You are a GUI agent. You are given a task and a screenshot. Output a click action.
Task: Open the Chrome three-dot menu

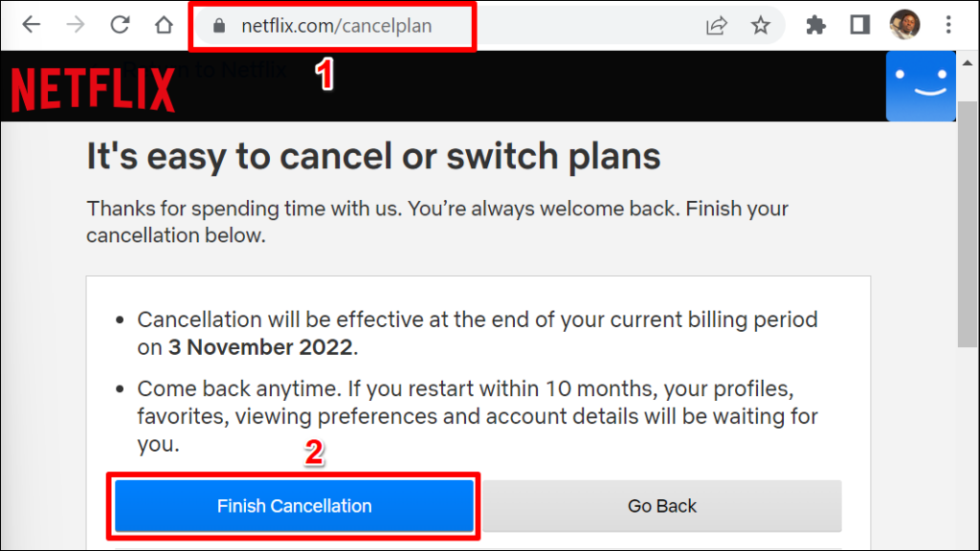(x=948, y=26)
